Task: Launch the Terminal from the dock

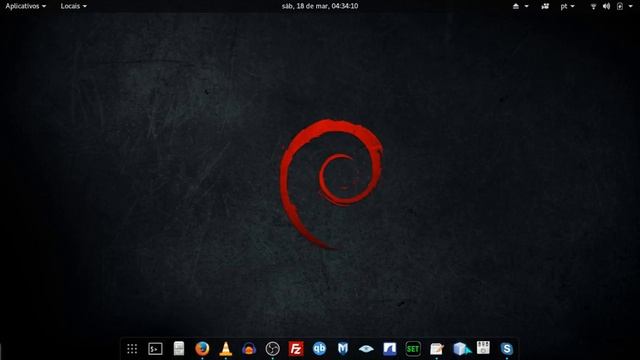Action: coord(156,349)
